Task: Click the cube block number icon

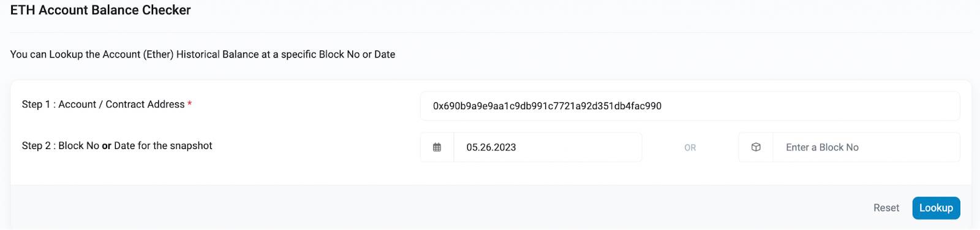Action: coord(756,147)
